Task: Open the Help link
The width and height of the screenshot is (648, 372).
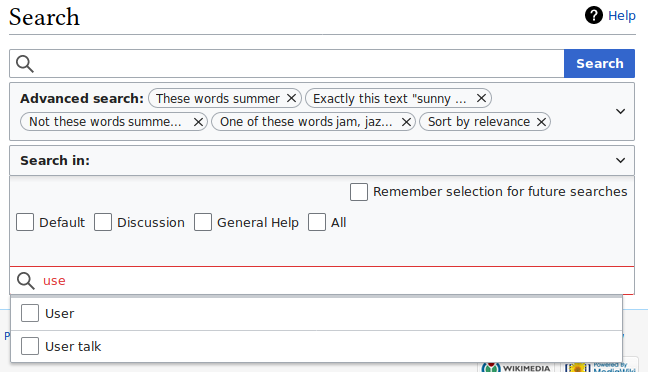Action: 622,16
